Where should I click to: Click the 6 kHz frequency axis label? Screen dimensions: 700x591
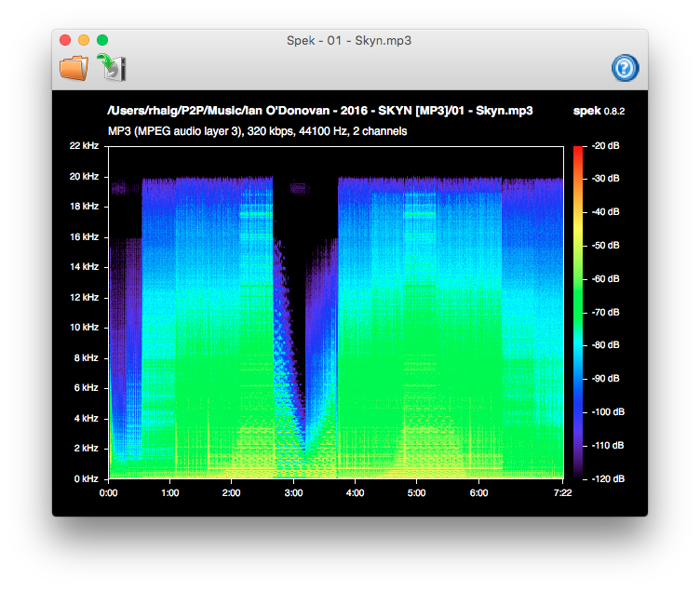tap(87, 387)
